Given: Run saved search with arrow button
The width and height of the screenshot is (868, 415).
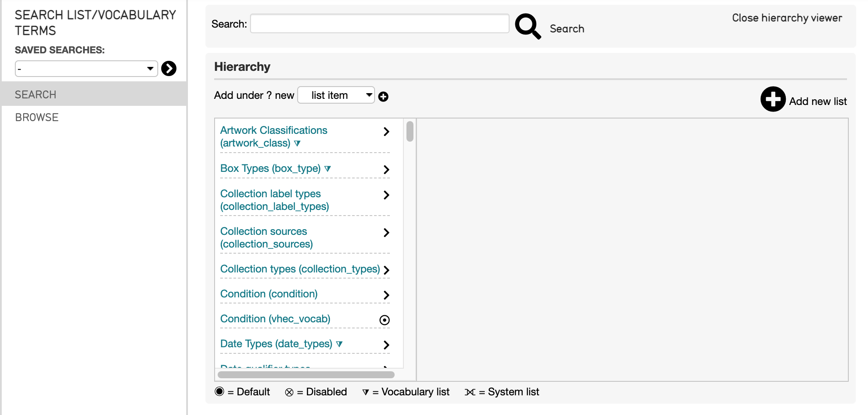Looking at the screenshot, I should point(169,69).
